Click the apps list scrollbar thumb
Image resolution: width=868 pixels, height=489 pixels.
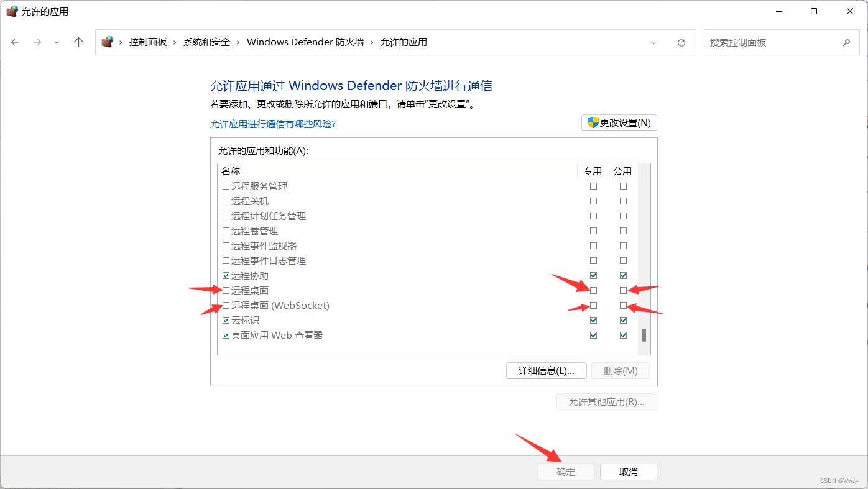coord(644,335)
